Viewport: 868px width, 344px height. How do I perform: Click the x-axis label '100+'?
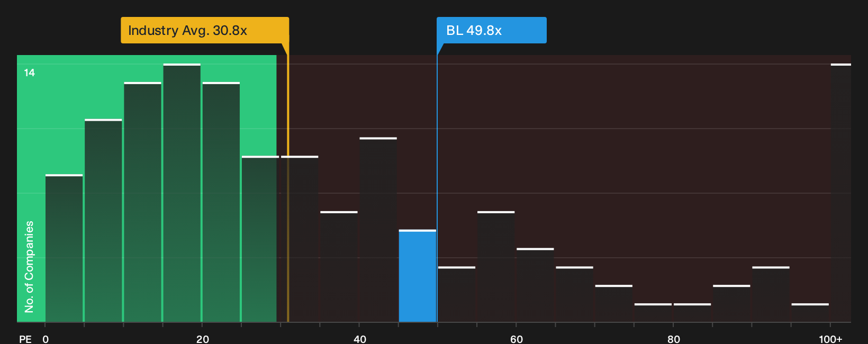830,339
